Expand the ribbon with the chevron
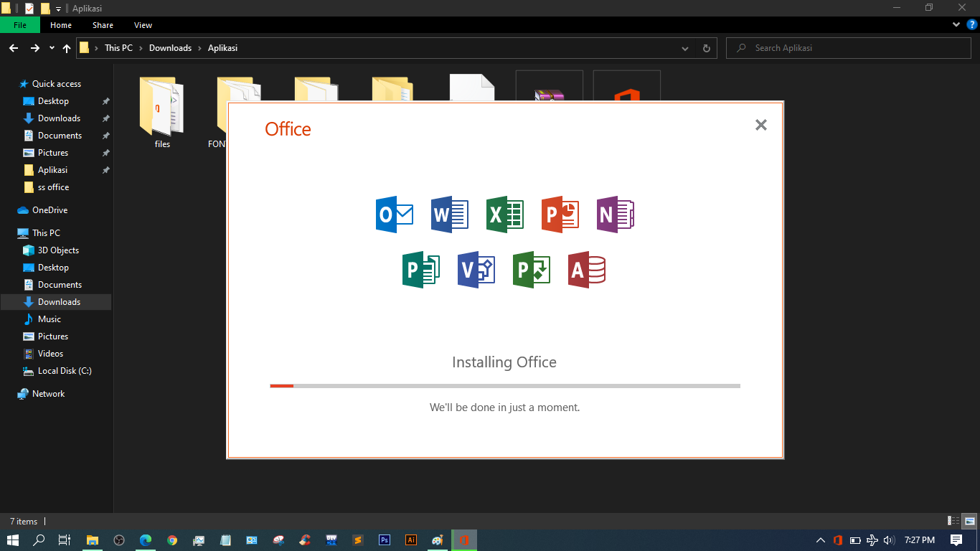 coord(956,24)
